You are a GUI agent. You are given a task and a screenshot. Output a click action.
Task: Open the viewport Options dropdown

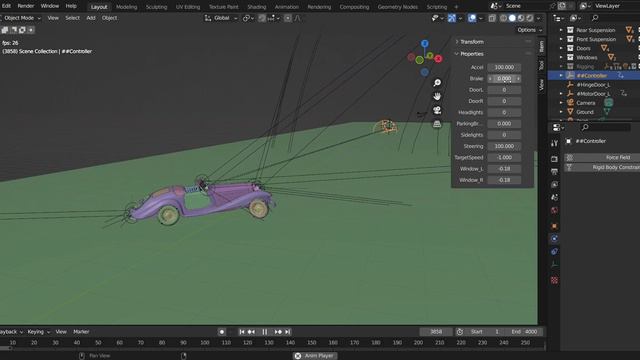(x=529, y=30)
